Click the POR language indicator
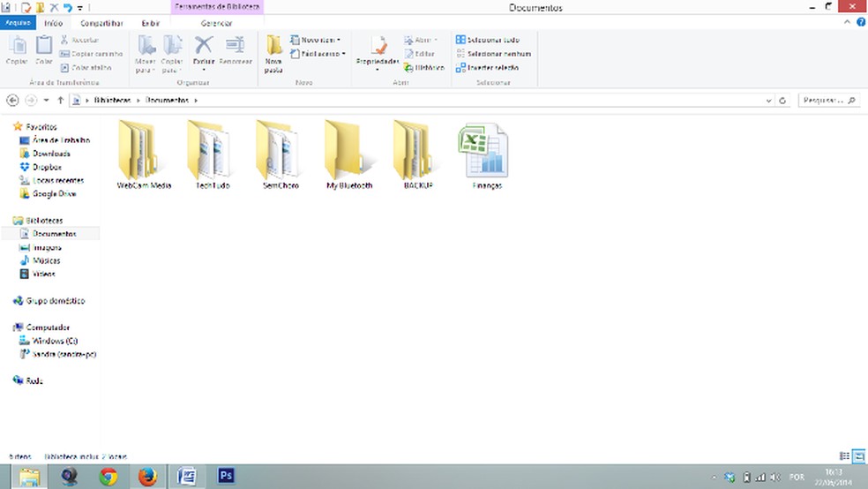Image resolution: width=868 pixels, height=489 pixels. tap(796, 477)
